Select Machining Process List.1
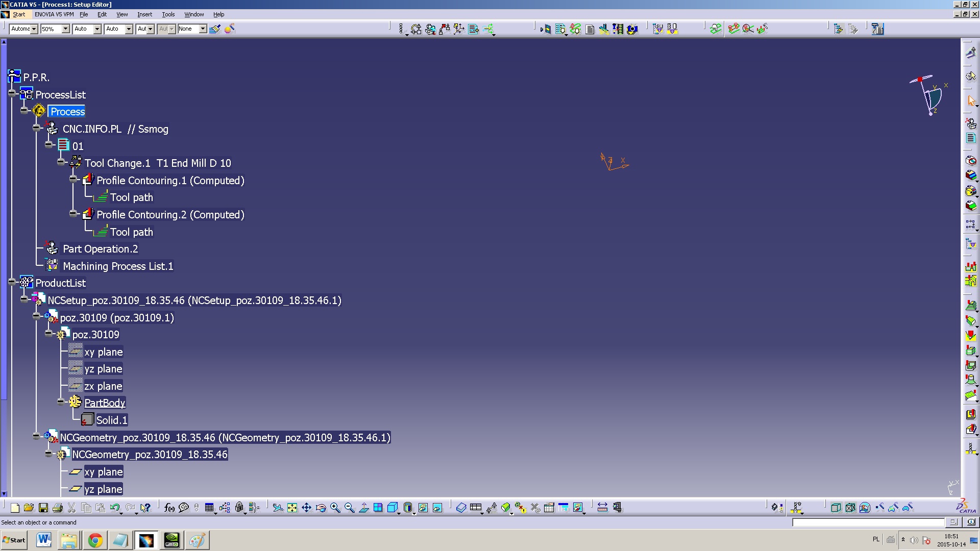 [x=118, y=266]
